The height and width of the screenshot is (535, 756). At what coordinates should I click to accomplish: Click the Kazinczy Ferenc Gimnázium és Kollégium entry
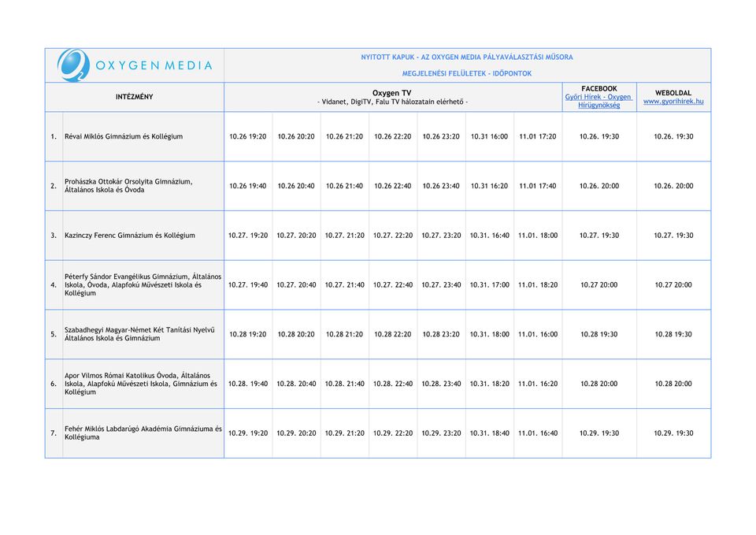(x=130, y=236)
